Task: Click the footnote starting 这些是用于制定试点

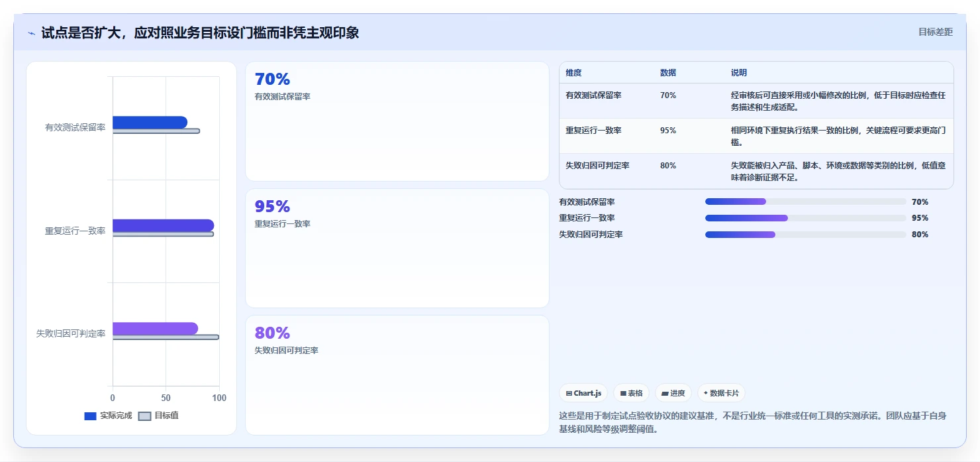Action: click(x=753, y=422)
